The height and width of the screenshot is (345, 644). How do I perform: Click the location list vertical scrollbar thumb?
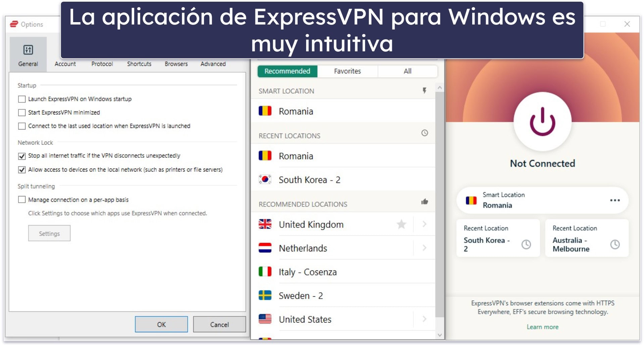(x=440, y=204)
